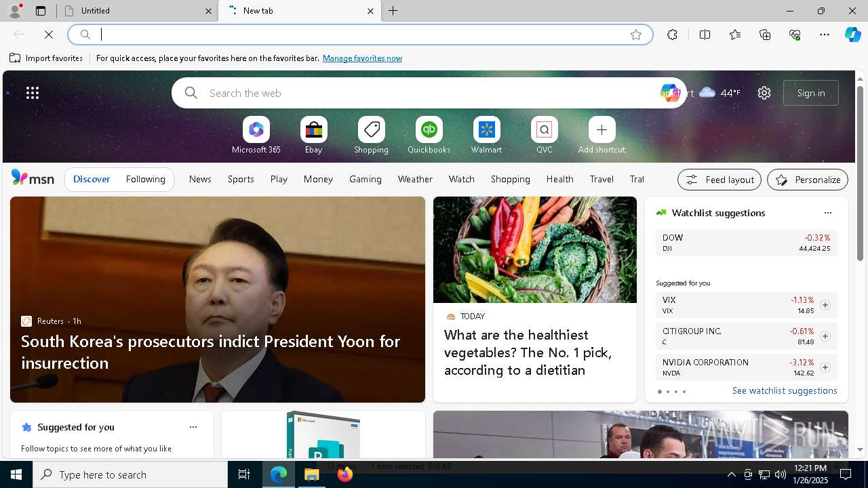
Task: Open Settings and more ellipsis menu
Action: 825,35
